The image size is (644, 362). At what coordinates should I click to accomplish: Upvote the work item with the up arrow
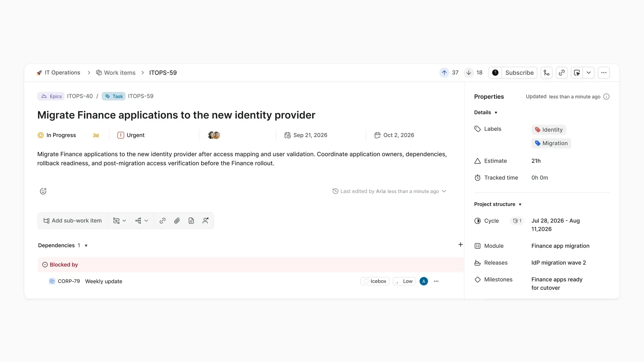[x=444, y=73]
